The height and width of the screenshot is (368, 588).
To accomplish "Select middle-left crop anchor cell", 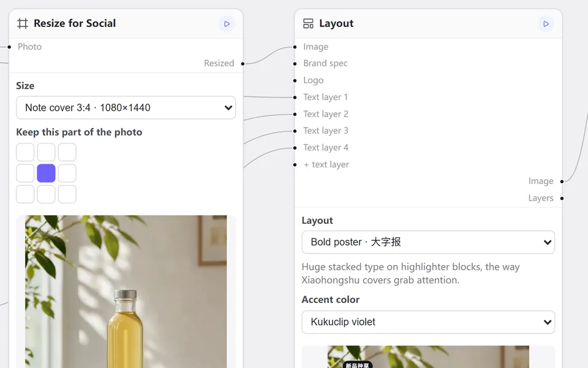I will pyautogui.click(x=25, y=173).
